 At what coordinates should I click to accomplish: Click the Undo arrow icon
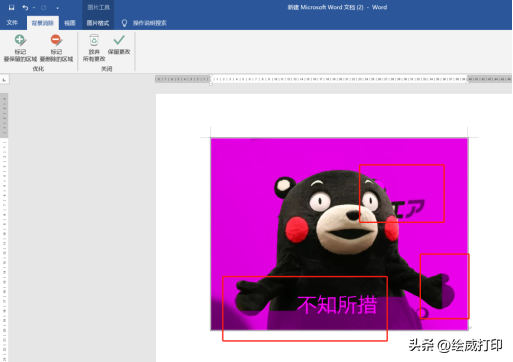25,7
